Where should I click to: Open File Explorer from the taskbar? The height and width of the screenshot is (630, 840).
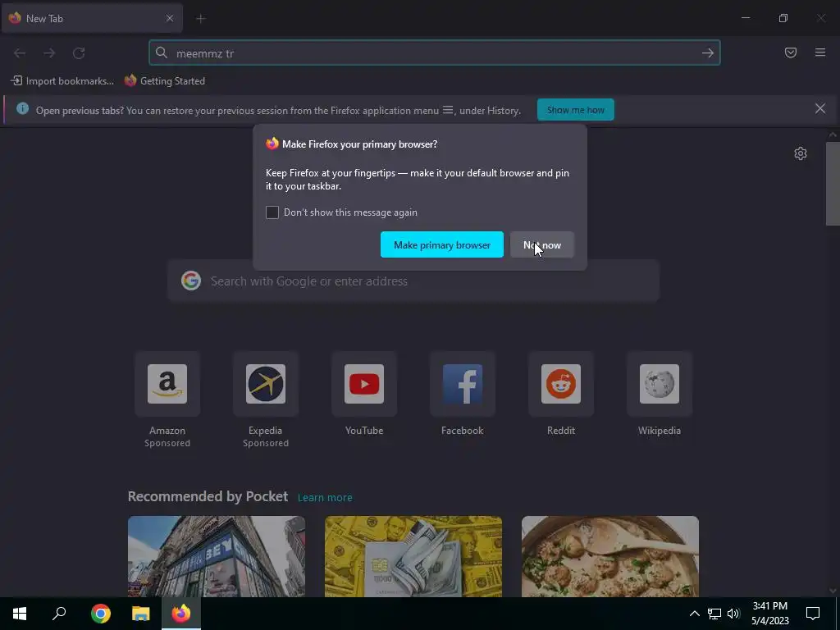click(141, 614)
